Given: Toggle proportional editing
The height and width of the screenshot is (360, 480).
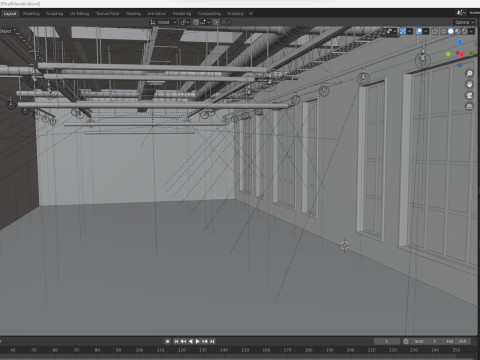Looking at the screenshot, I should [216, 22].
